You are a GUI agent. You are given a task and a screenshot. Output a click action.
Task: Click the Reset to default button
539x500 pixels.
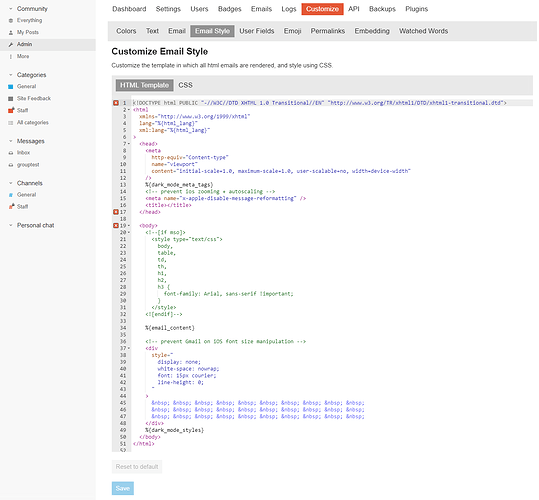pyautogui.click(x=137, y=467)
